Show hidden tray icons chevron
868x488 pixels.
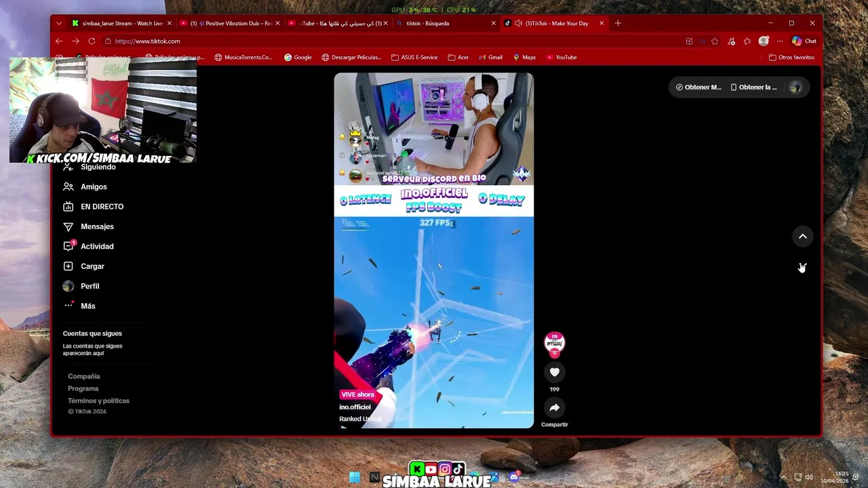(783, 477)
